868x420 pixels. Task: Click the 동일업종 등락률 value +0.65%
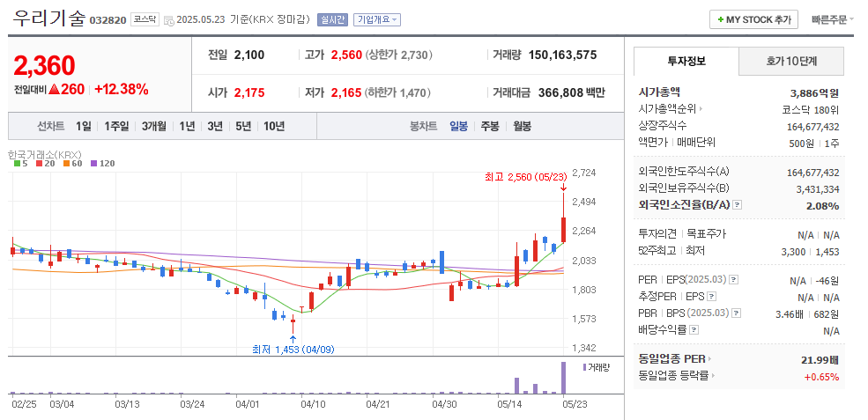tap(822, 377)
